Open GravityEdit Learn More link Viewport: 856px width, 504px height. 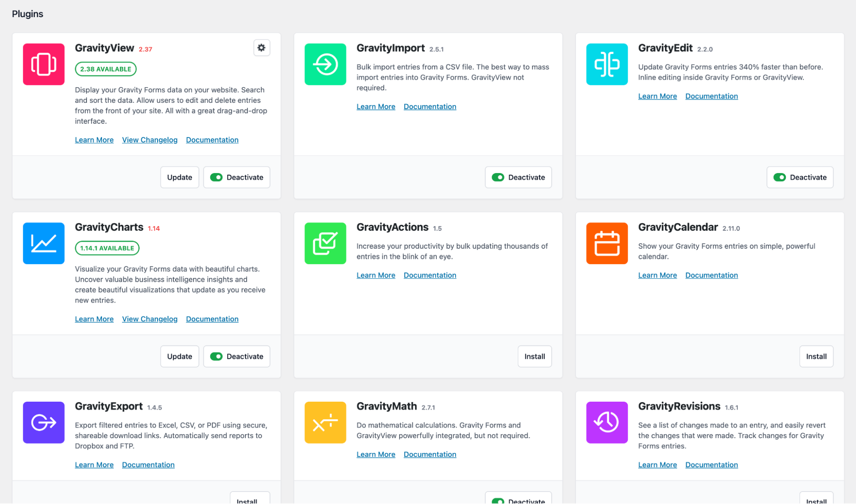[x=658, y=96]
